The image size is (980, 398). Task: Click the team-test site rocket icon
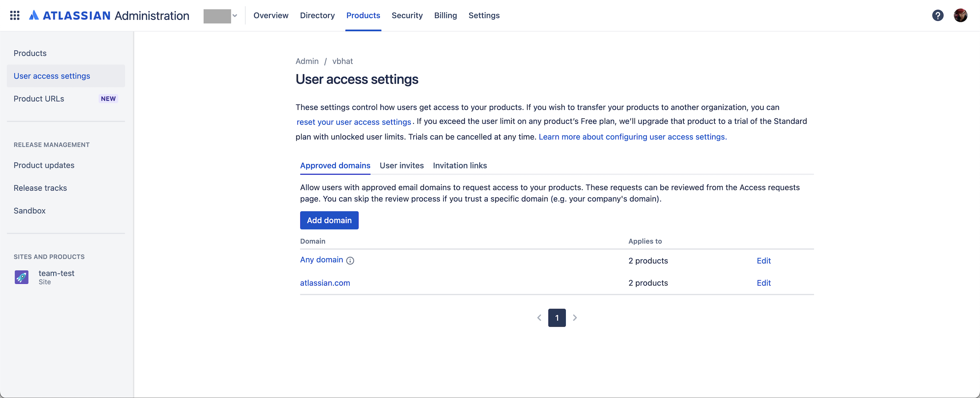click(22, 277)
